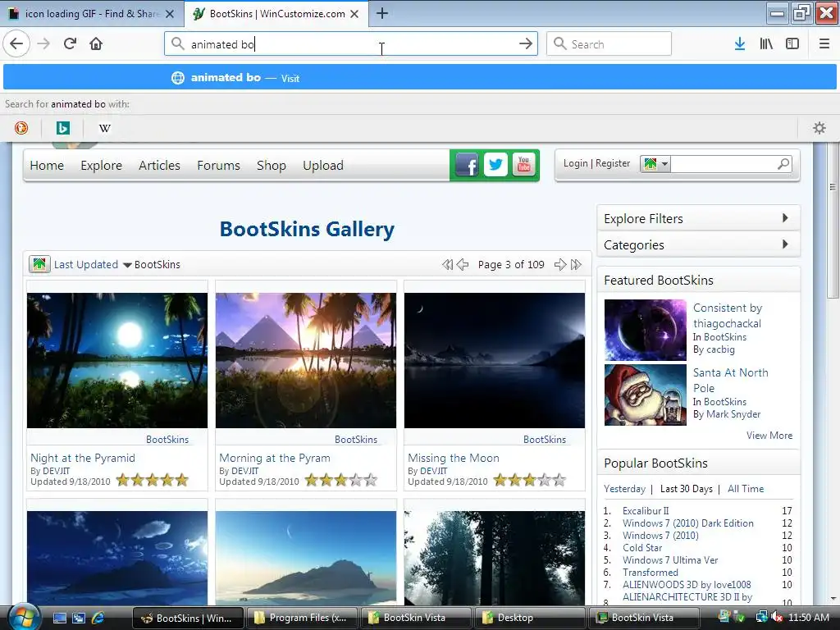Open search settings gear icon
The height and width of the screenshot is (630, 840).
819,127
